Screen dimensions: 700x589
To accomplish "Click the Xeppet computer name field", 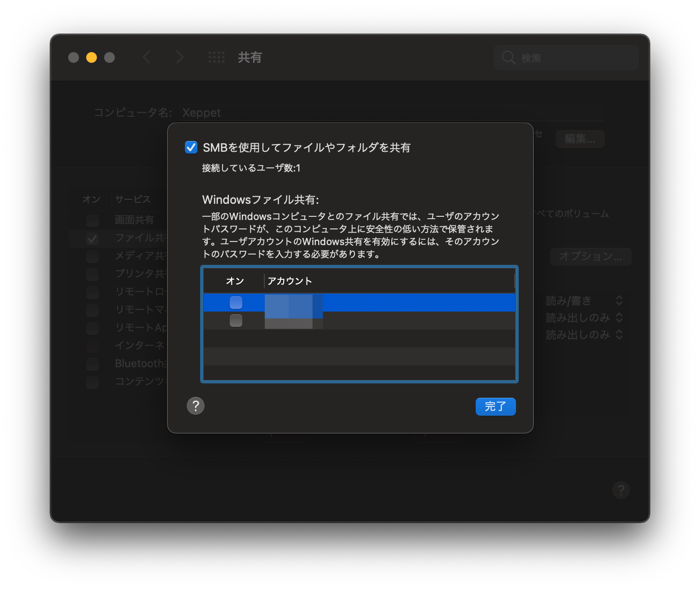I will point(391,113).
